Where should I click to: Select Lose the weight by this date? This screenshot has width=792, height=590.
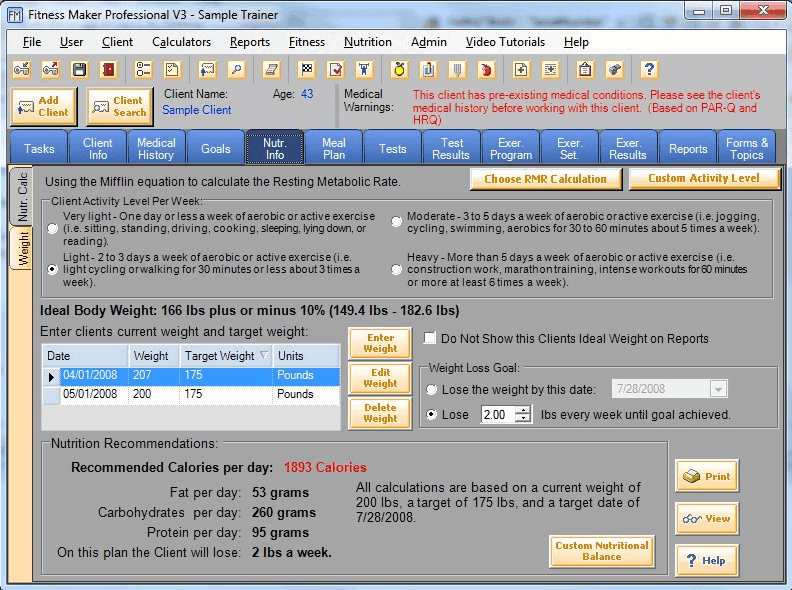pyautogui.click(x=431, y=389)
